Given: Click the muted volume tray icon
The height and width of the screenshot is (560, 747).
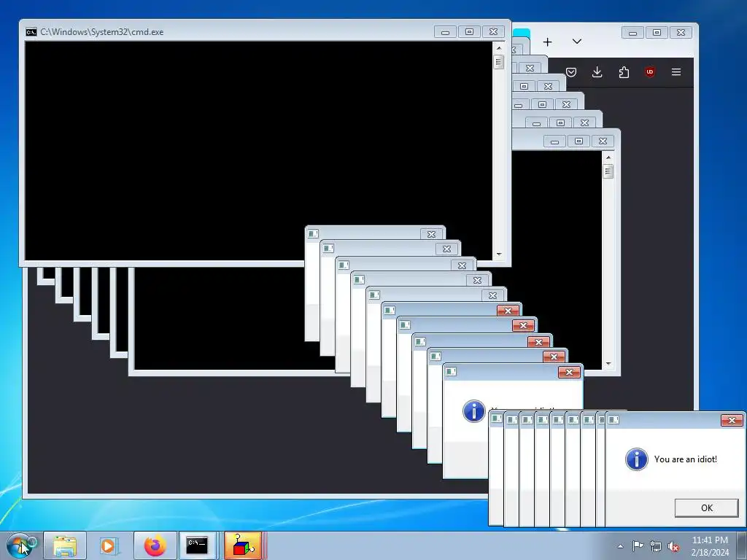Looking at the screenshot, I should (x=673, y=546).
